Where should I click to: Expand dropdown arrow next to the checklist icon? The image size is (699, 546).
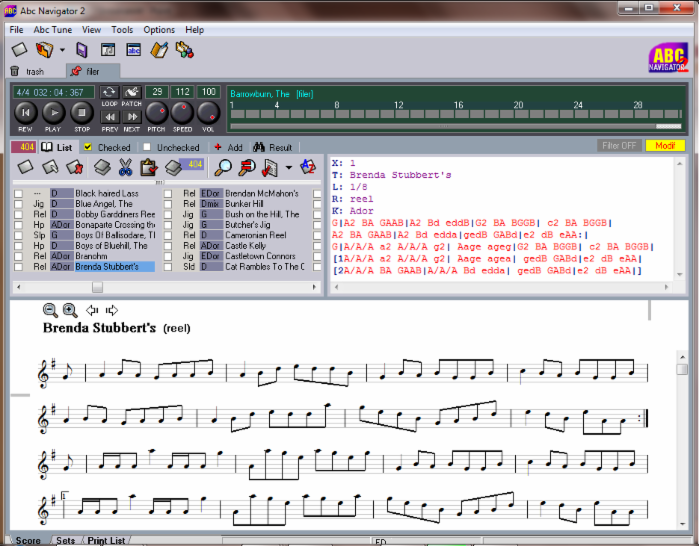[289, 167]
